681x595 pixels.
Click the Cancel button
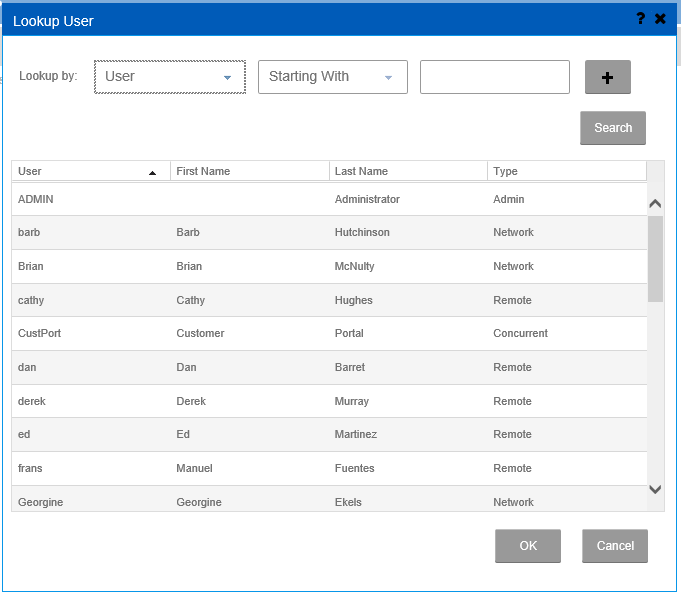615,546
